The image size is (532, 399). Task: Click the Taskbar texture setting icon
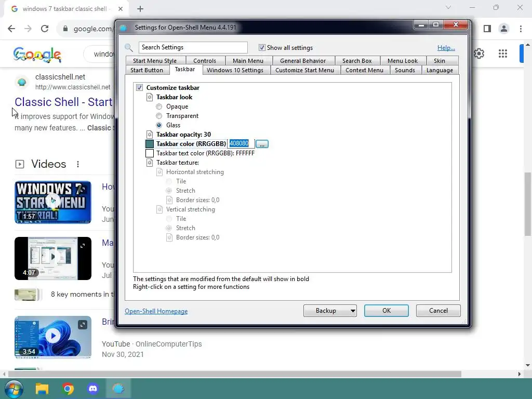click(x=150, y=163)
